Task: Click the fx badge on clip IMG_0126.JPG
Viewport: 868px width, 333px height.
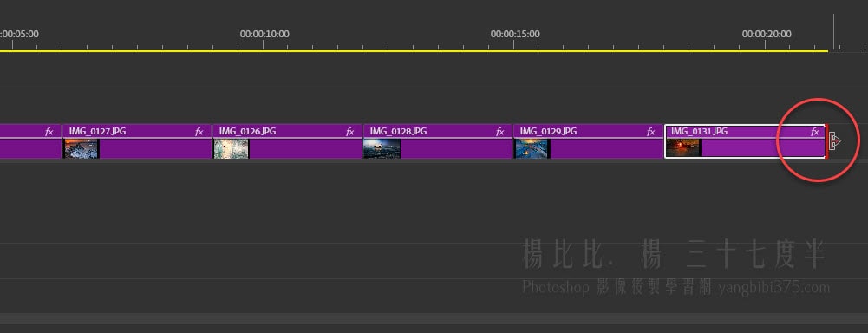Action: click(x=349, y=132)
